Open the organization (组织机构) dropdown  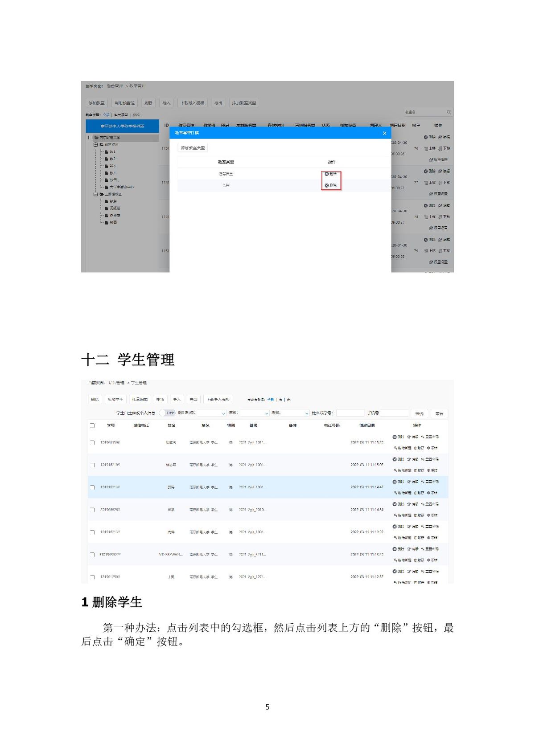[x=211, y=413]
